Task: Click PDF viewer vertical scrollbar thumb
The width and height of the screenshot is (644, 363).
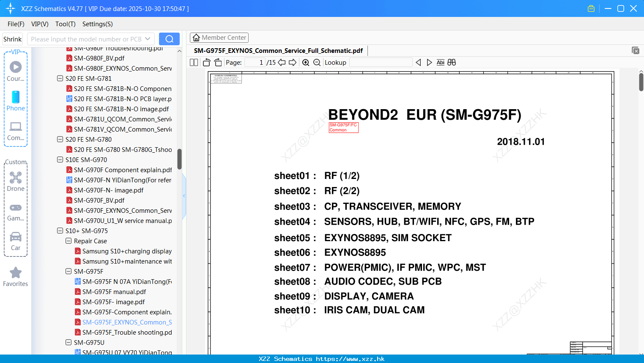Action: 641,82
